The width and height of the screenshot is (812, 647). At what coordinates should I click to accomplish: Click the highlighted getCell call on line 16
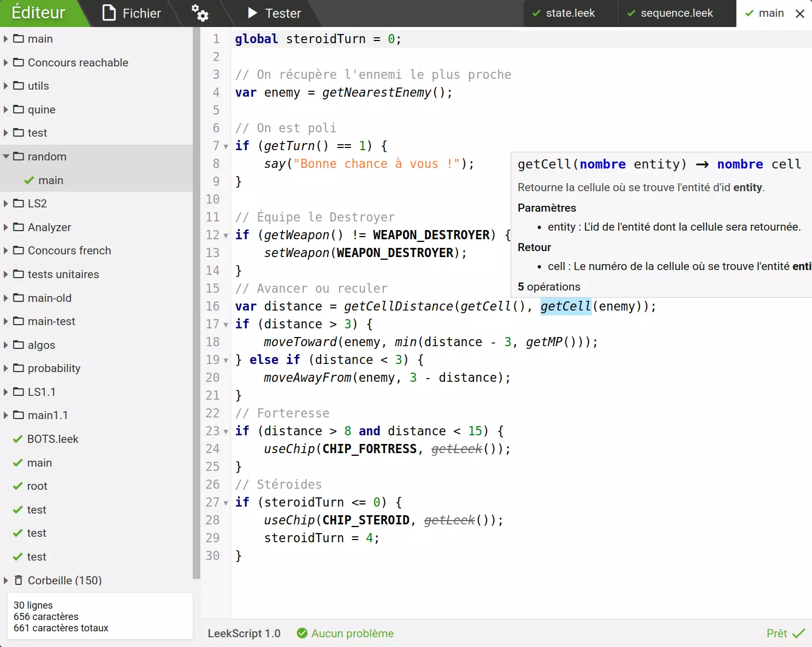[566, 306]
